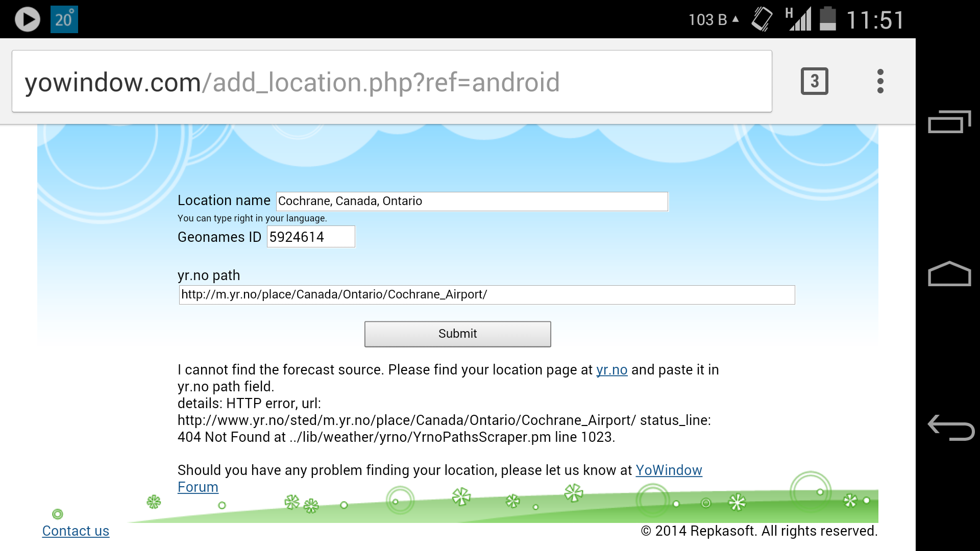The width and height of the screenshot is (980, 551).
Task: Tap the play notification icon in status bar
Action: click(27, 19)
